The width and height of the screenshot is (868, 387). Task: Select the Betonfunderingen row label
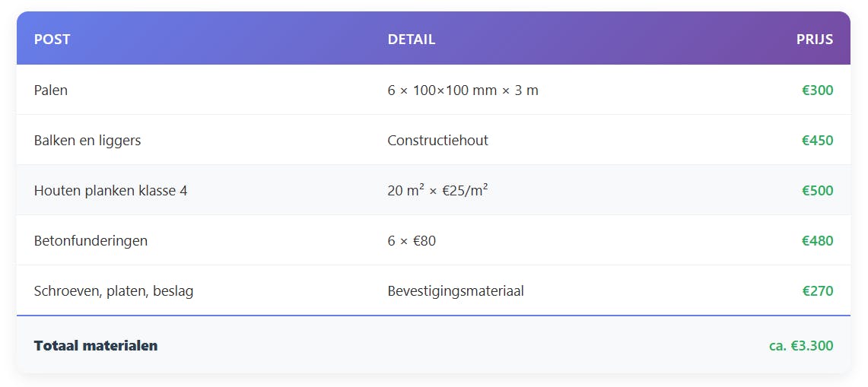pyautogui.click(x=91, y=241)
